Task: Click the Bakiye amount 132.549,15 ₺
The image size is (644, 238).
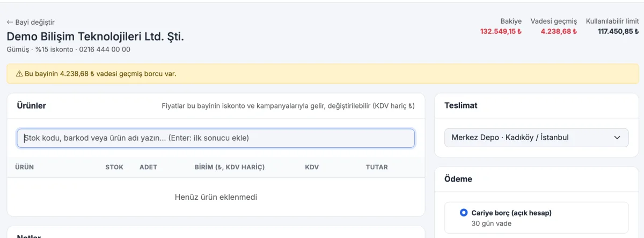Action: coord(501,31)
